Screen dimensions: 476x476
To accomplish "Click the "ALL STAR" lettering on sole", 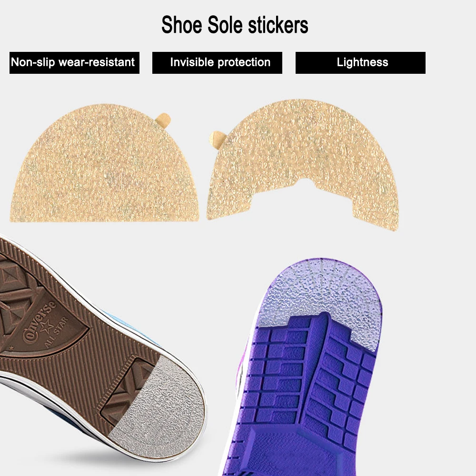I will coord(57,333).
